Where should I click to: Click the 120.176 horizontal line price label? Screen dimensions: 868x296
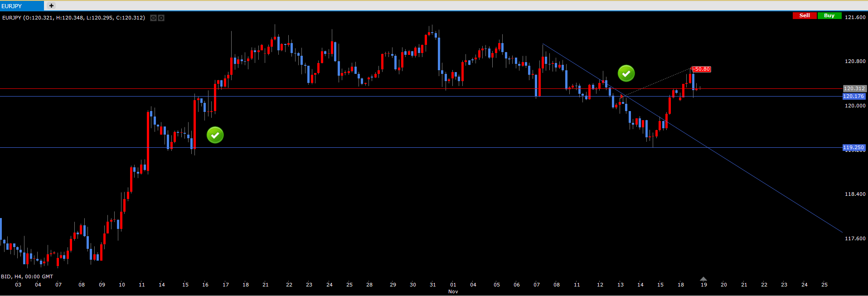[x=853, y=96]
